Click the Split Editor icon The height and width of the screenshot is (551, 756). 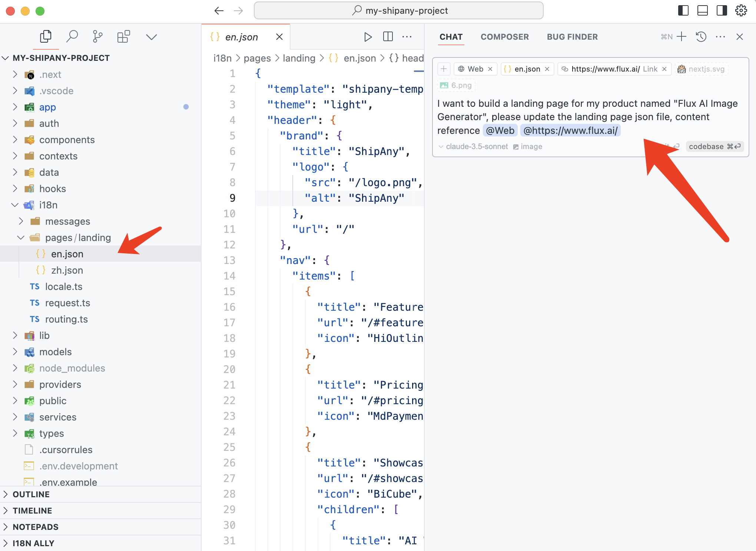[x=388, y=37]
